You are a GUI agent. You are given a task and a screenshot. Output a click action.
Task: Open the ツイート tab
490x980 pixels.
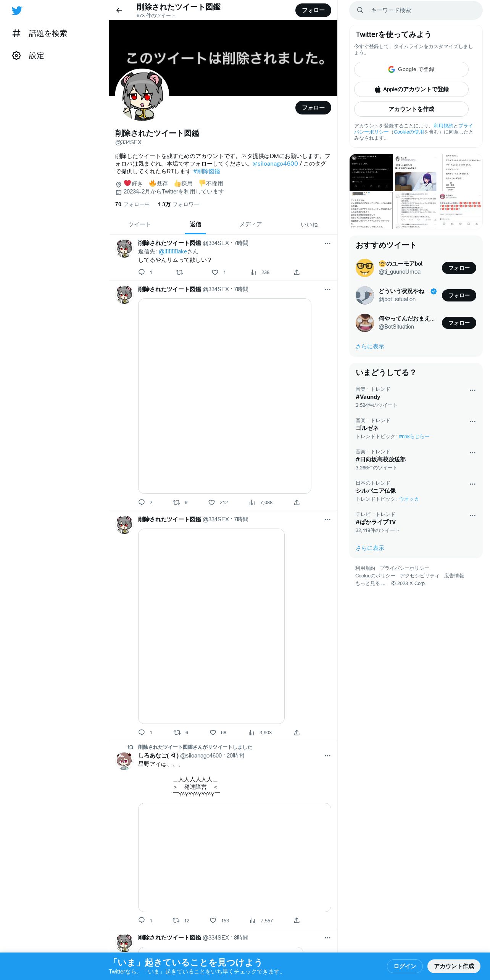139,224
